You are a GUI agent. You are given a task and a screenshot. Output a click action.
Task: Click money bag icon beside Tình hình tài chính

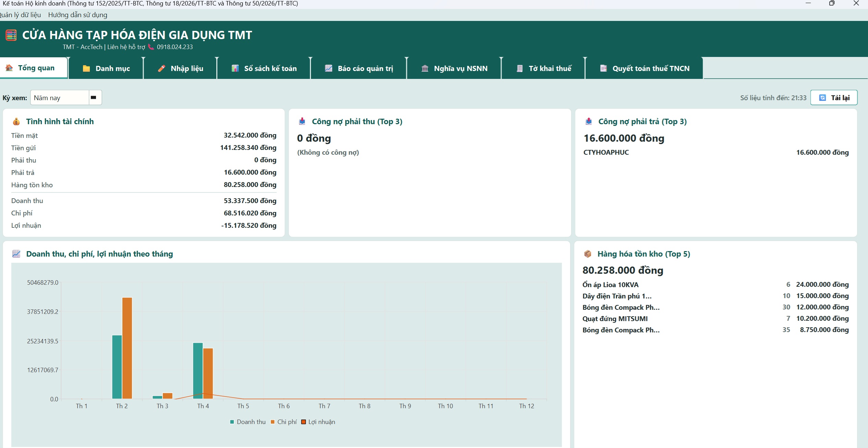[x=16, y=121]
